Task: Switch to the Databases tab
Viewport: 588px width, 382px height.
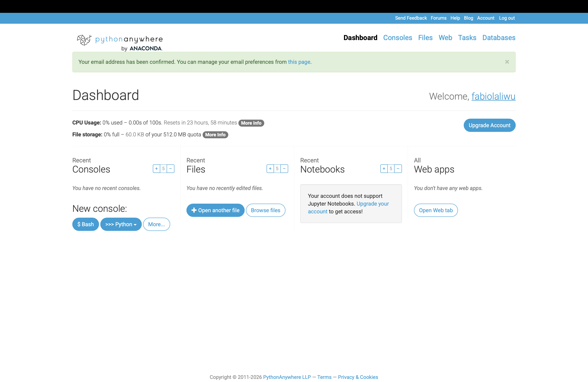Action: click(499, 38)
